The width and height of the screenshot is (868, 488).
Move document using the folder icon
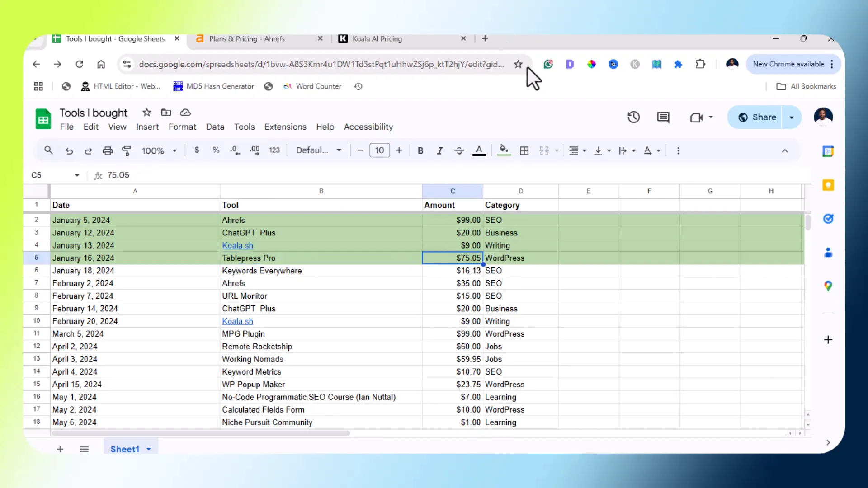(166, 113)
